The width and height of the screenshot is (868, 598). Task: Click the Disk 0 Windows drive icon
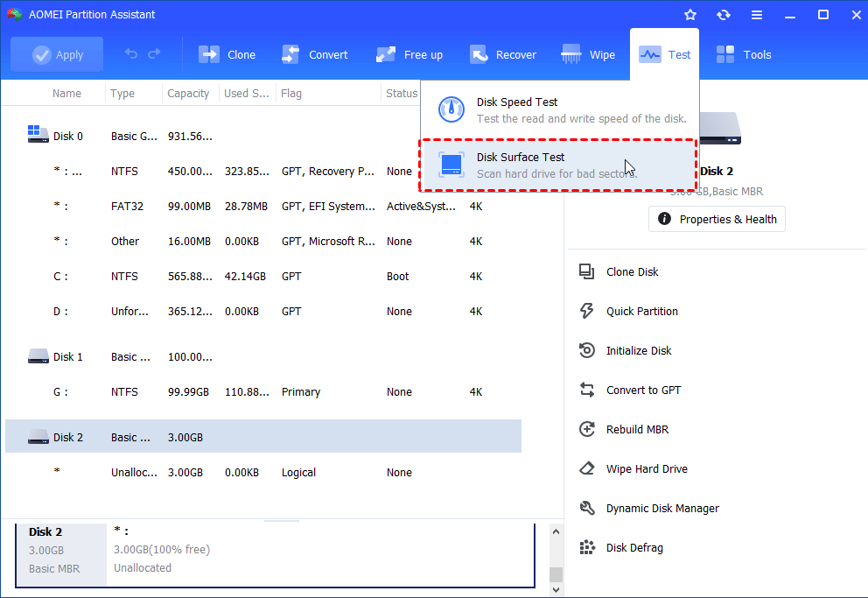38,134
